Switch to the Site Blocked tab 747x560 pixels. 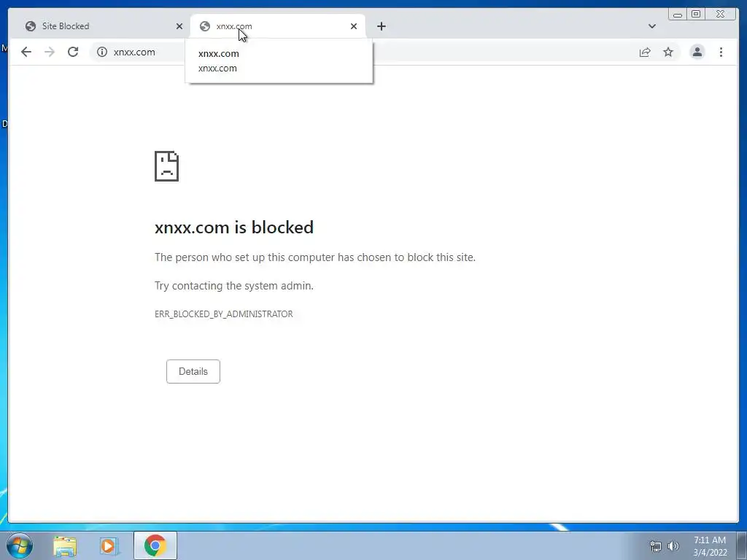[x=102, y=26]
